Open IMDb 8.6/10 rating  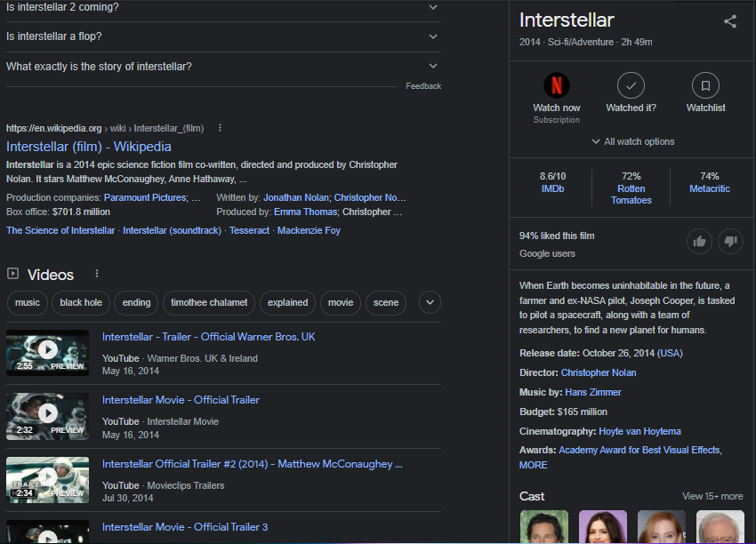pyautogui.click(x=552, y=182)
